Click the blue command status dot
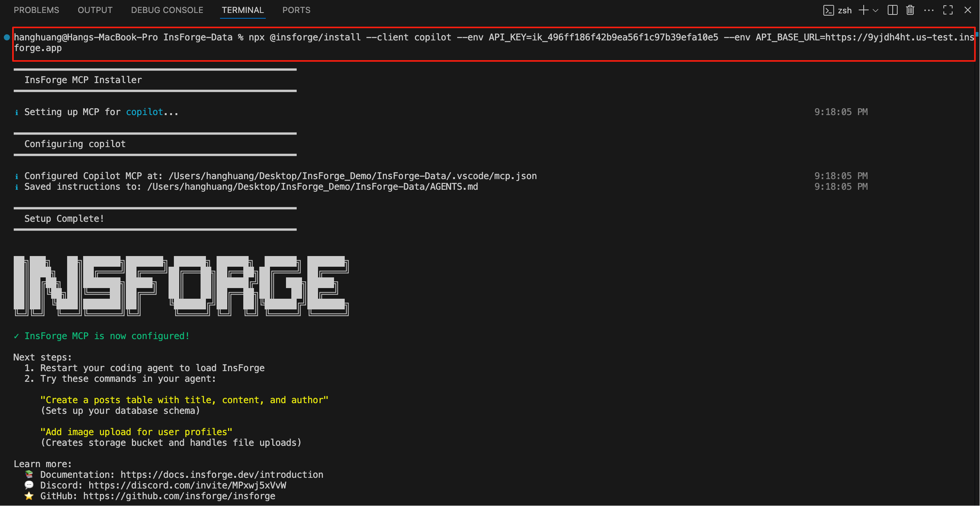This screenshot has width=980, height=506. 7,37
